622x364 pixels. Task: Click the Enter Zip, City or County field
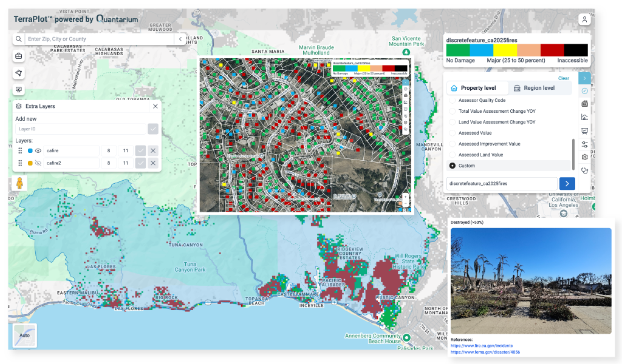(100, 39)
